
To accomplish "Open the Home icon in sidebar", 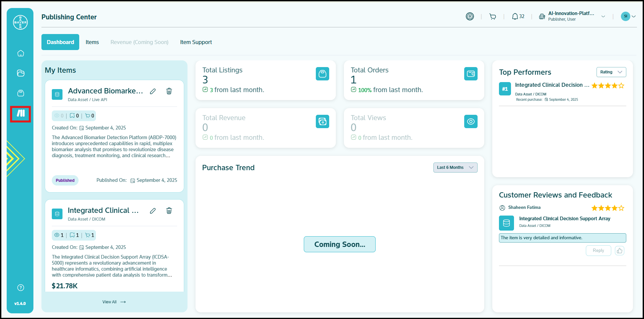I will point(21,53).
